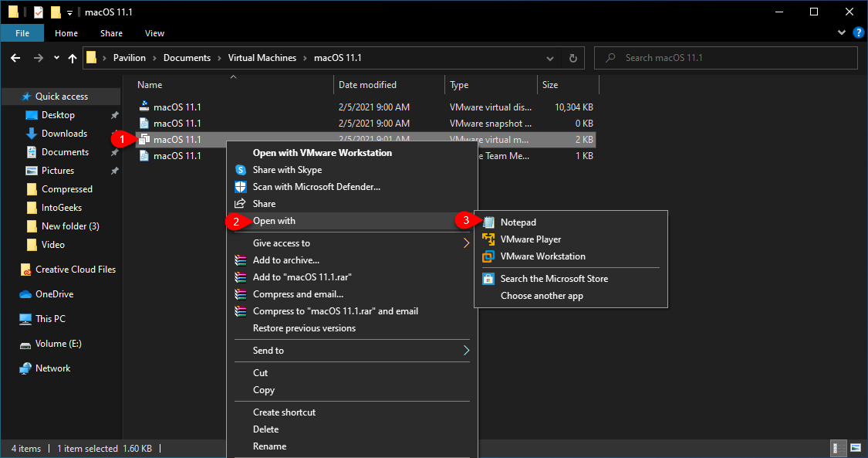The height and width of the screenshot is (458, 868).
Task: Open the File ribbon tab
Action: coord(22,33)
